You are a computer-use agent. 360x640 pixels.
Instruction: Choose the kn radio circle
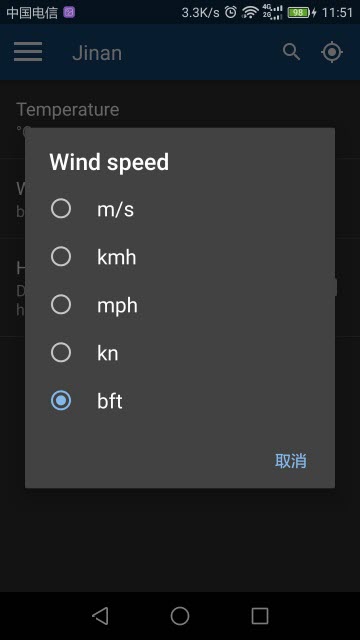(x=61, y=353)
